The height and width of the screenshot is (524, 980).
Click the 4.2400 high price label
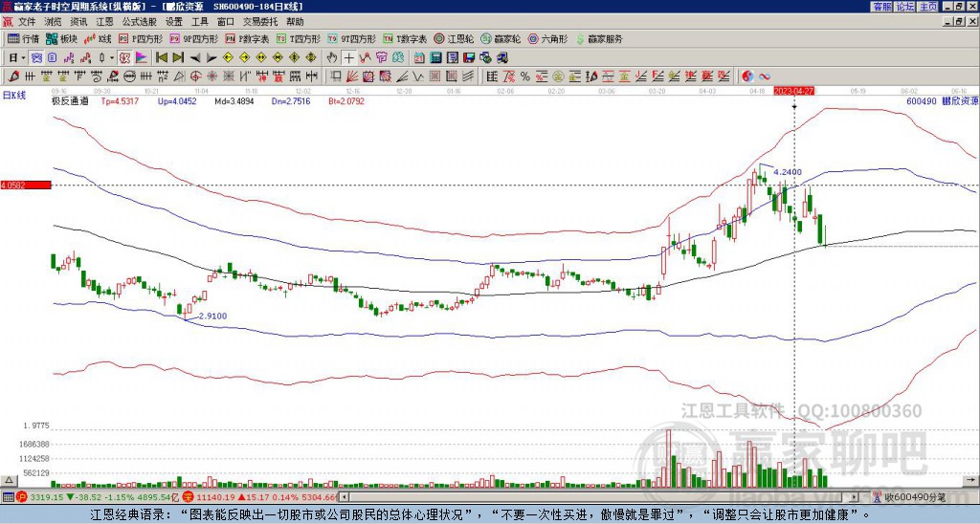tap(787, 172)
